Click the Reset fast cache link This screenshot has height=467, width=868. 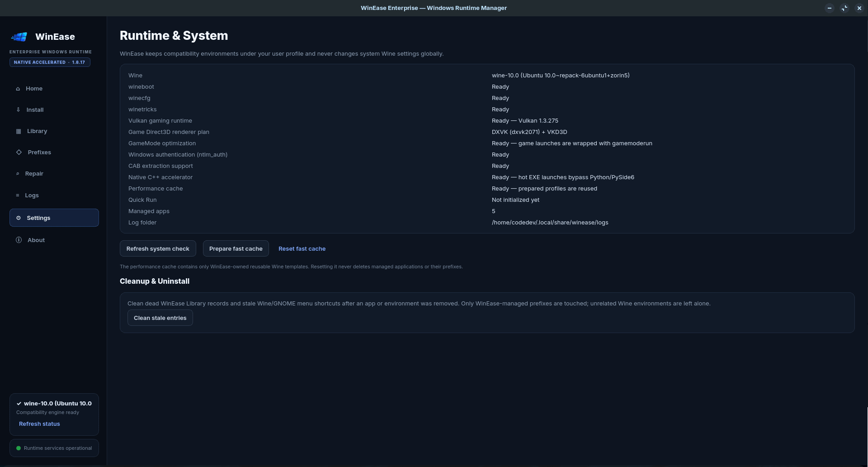[x=302, y=248]
